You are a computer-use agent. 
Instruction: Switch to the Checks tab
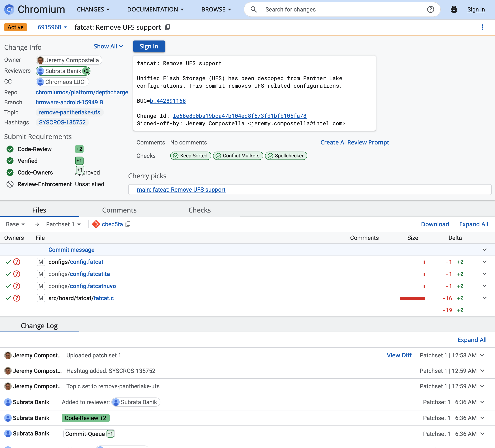pos(199,210)
